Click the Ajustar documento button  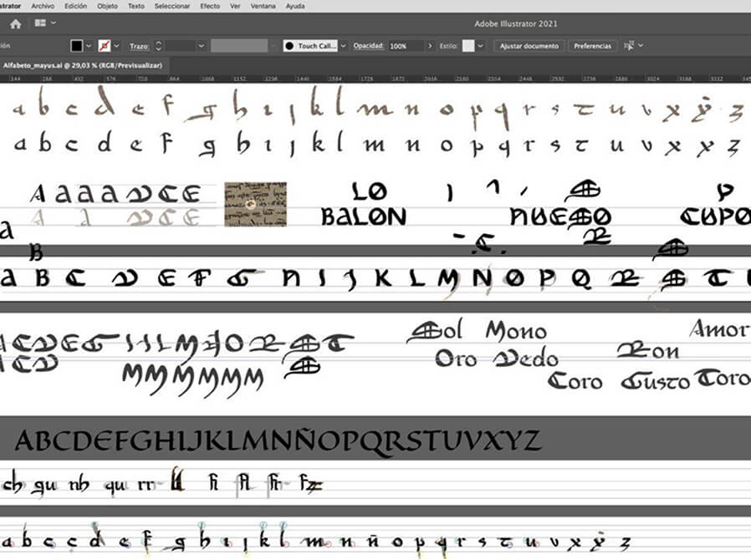pyautogui.click(x=530, y=46)
